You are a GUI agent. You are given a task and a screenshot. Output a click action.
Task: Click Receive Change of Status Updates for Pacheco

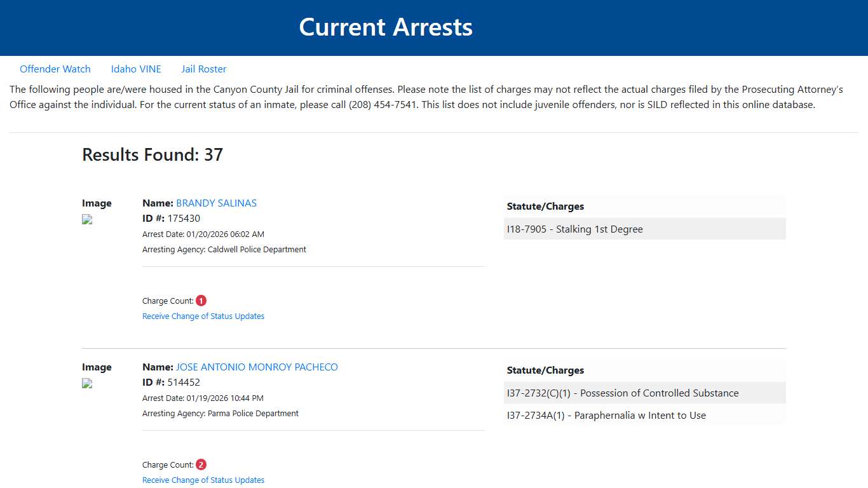click(203, 480)
